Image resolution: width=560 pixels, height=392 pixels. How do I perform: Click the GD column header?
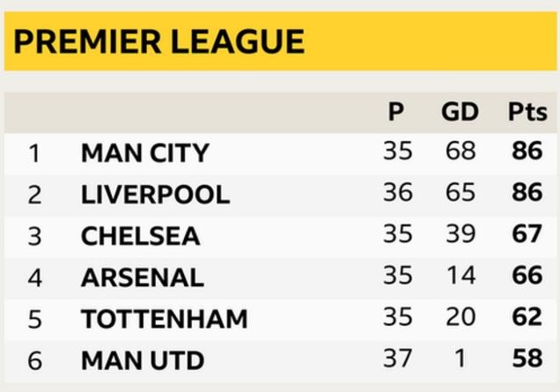pyautogui.click(x=460, y=112)
